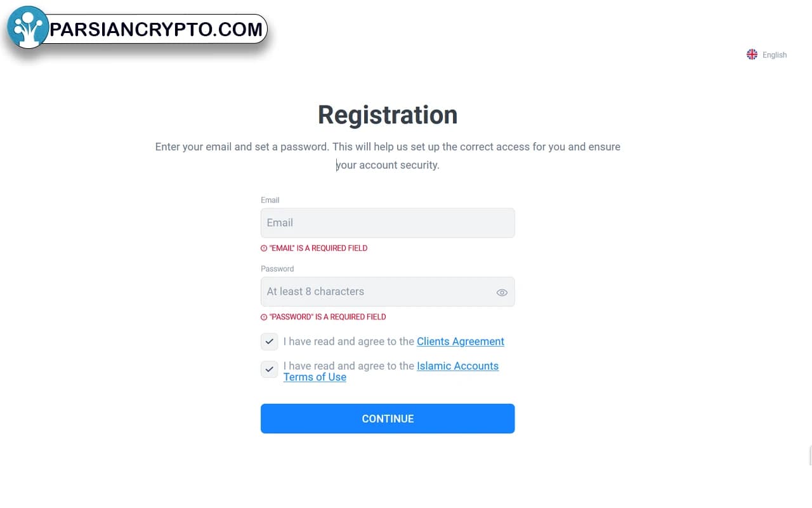Viewport: 812px width, 508px height.
Task: Focus the Email input field
Action: click(387, 223)
